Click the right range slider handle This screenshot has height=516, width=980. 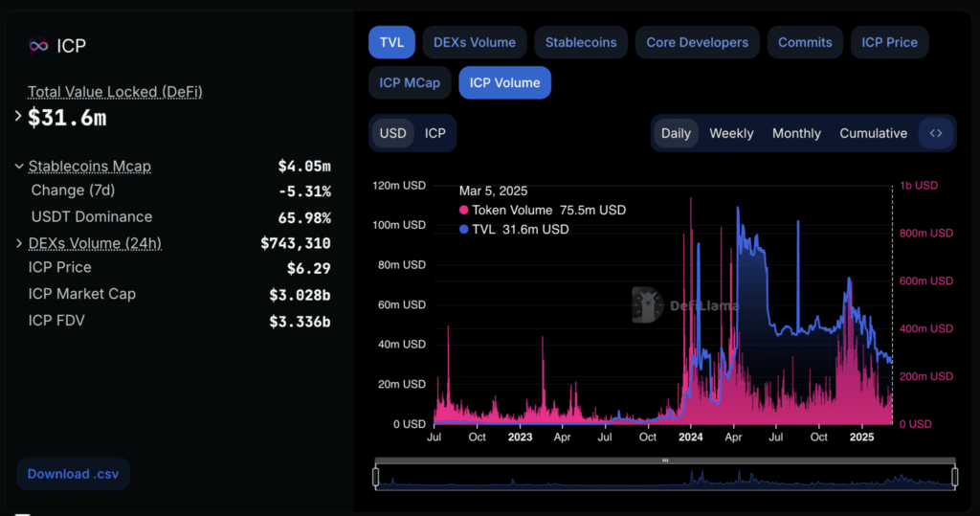955,477
